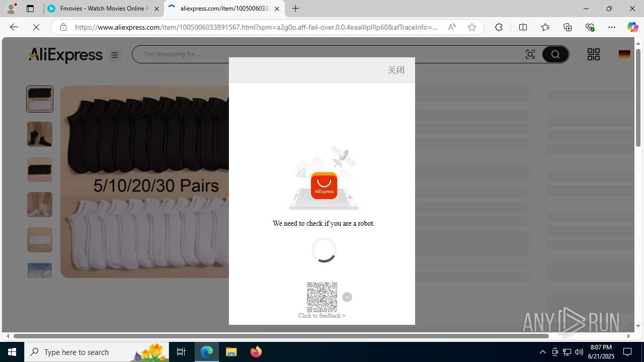Close the aliexpress.com tab
The height and width of the screenshot is (362, 644).
[277, 9]
